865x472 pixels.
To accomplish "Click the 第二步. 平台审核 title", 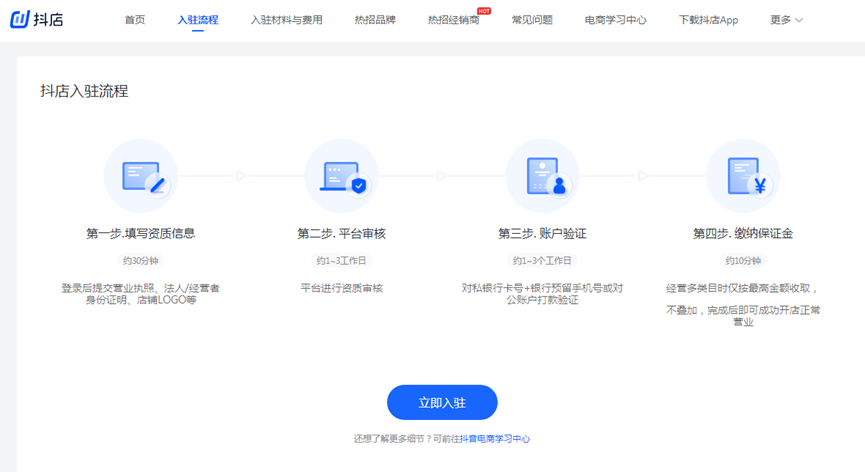I will pos(341,234).
